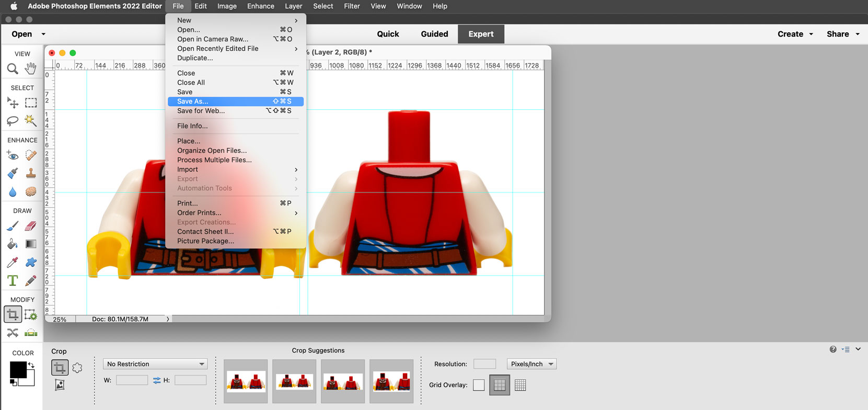Select the Red Eye Removal tool
Image resolution: width=868 pixels, height=410 pixels.
tap(13, 155)
